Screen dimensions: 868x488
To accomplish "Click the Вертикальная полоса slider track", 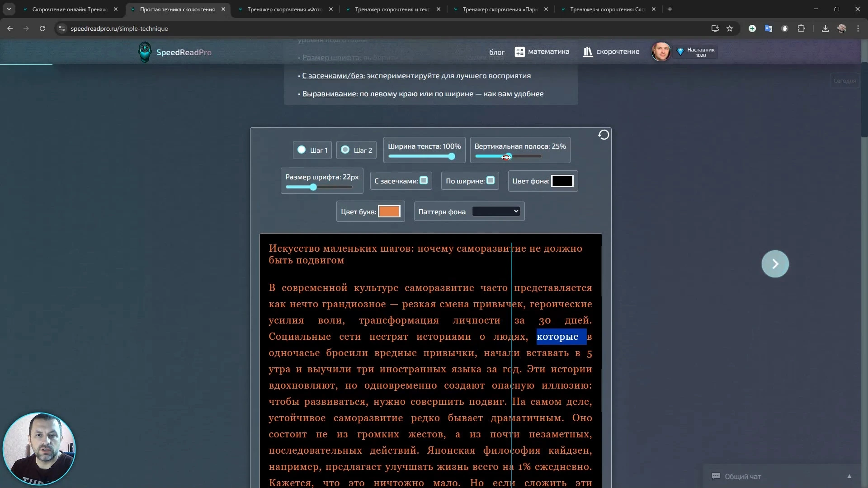I will click(x=508, y=156).
